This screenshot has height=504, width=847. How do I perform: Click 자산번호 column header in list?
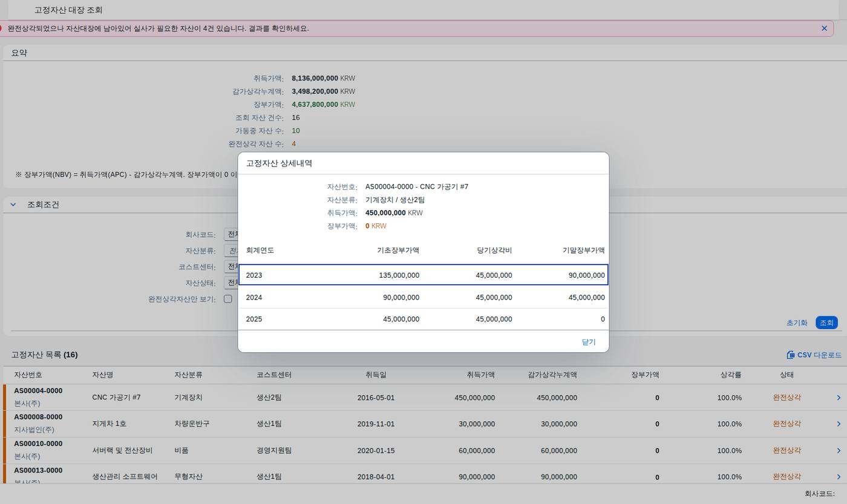28,375
